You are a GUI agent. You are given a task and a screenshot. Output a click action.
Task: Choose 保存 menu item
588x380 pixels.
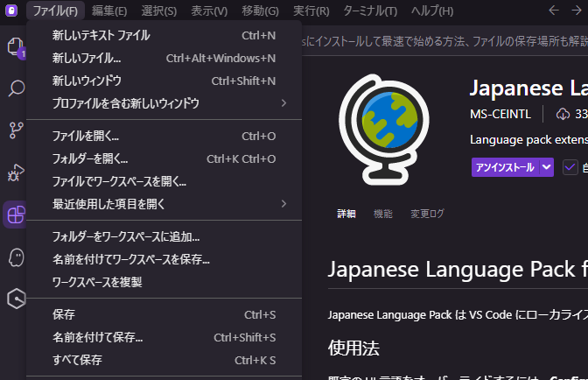pyautogui.click(x=164, y=314)
